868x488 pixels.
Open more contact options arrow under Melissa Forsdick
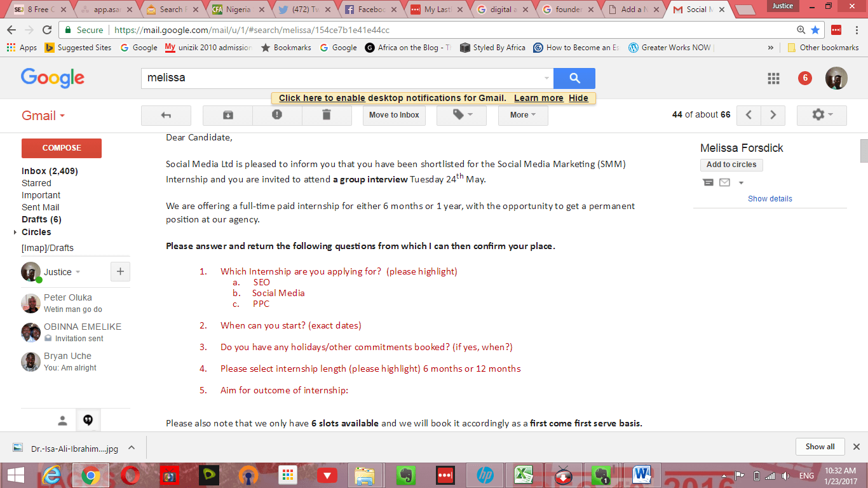pos(741,183)
